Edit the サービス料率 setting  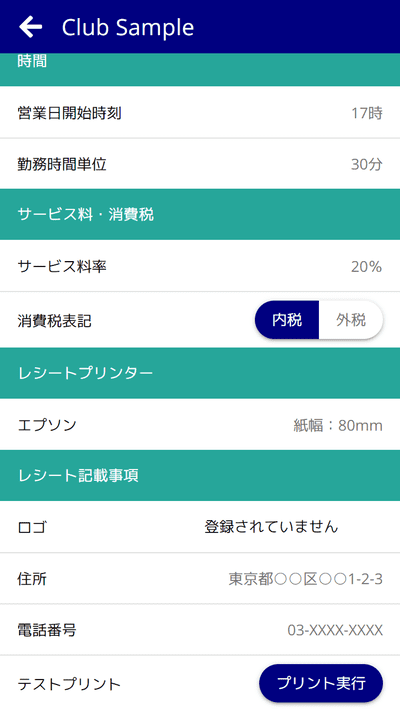pos(200,266)
